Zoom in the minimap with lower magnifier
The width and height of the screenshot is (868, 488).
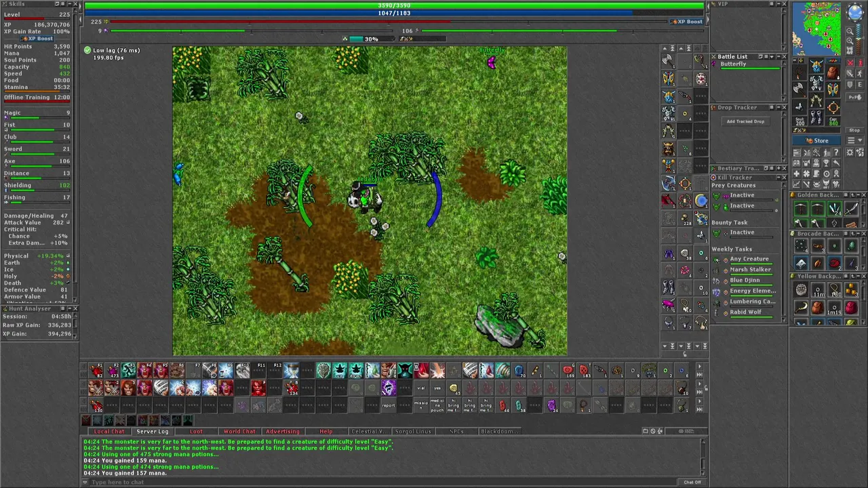(850, 41)
